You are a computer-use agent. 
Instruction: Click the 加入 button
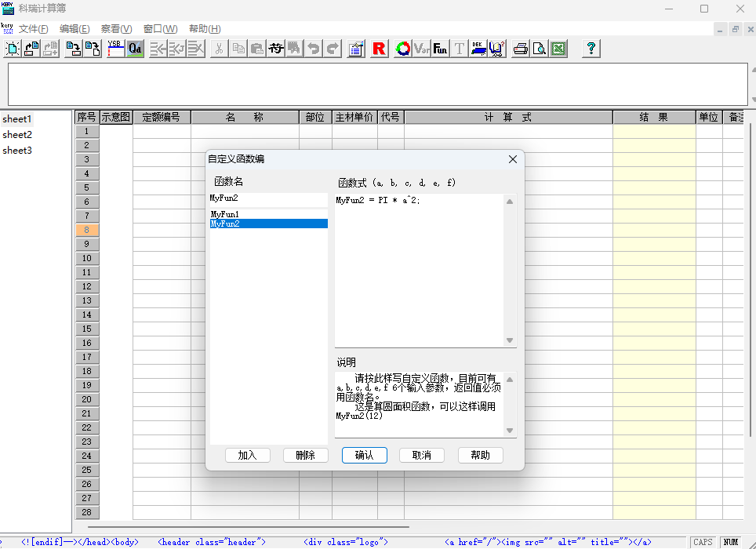point(247,455)
